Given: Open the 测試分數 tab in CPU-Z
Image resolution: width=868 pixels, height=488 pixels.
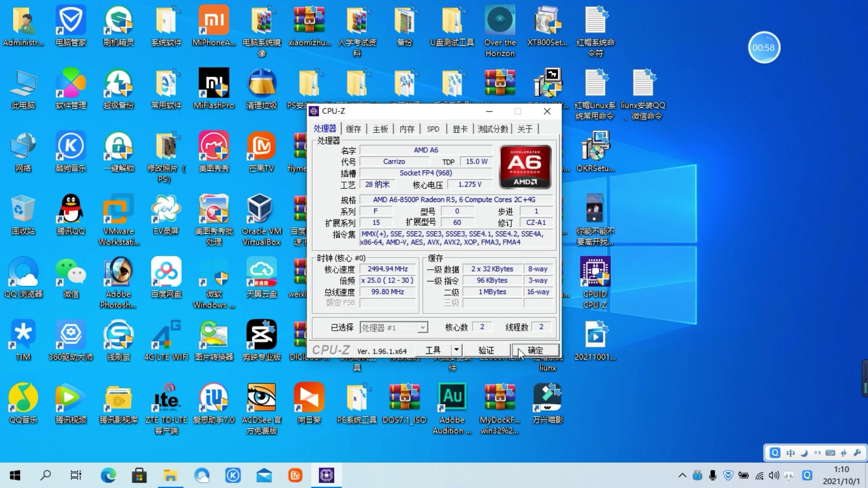Looking at the screenshot, I should tap(493, 129).
